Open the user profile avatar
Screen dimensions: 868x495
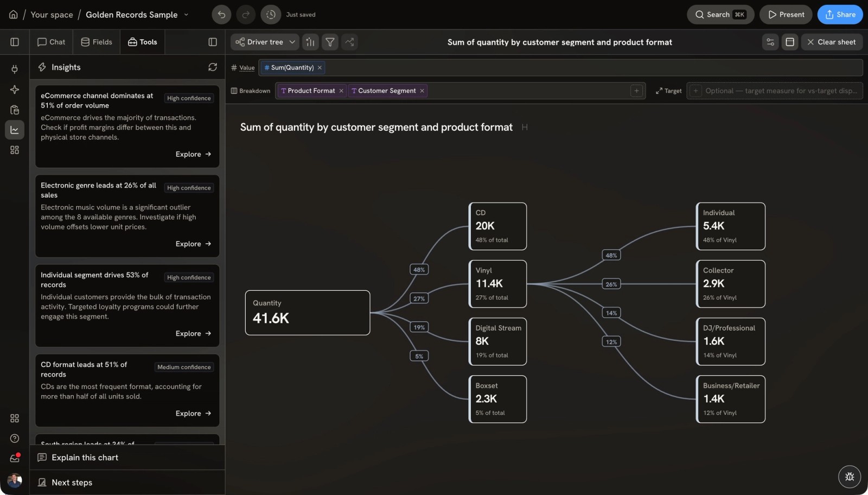point(15,480)
